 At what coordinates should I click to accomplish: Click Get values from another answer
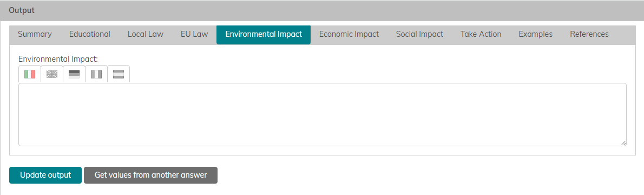point(151,175)
